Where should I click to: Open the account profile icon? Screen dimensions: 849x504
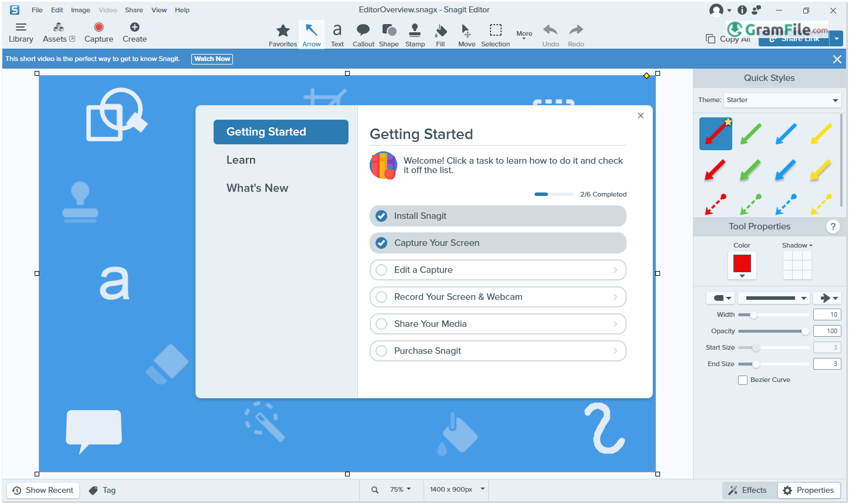pos(716,10)
